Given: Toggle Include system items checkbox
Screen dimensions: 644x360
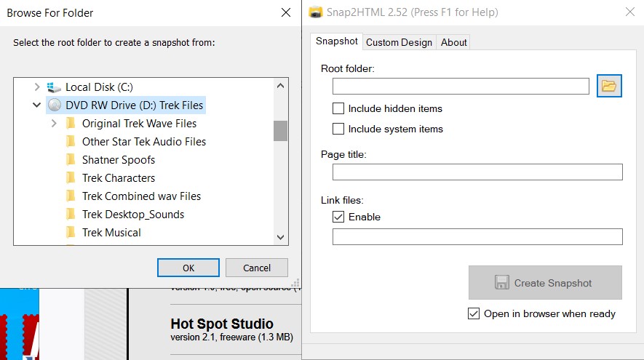Looking at the screenshot, I should pyautogui.click(x=338, y=129).
